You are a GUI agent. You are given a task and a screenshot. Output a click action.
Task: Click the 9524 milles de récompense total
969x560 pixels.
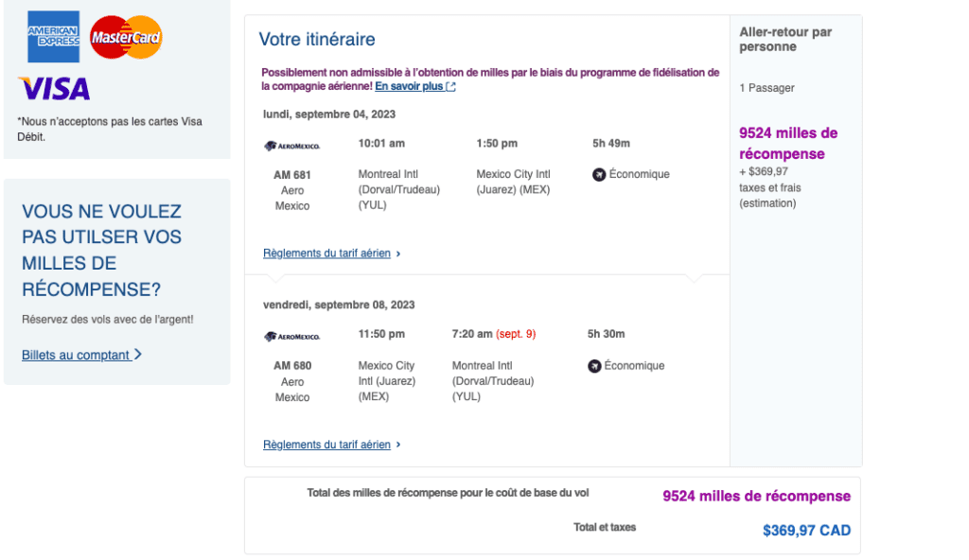755,495
